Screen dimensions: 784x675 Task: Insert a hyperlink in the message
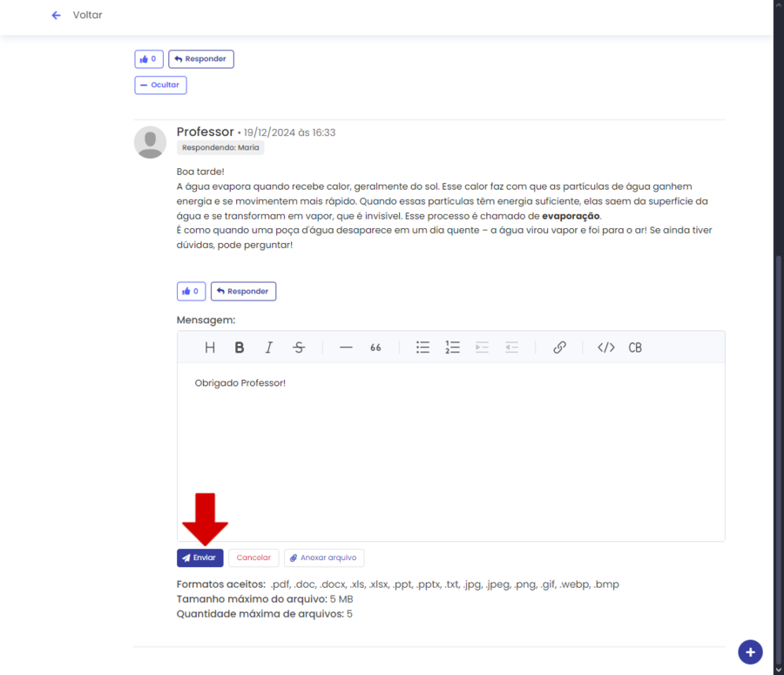[x=559, y=348]
